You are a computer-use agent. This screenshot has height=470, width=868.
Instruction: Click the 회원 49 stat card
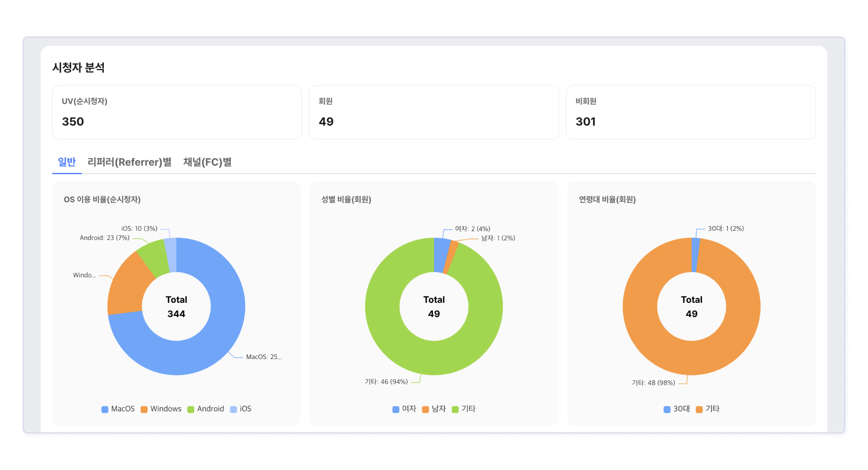point(433,112)
